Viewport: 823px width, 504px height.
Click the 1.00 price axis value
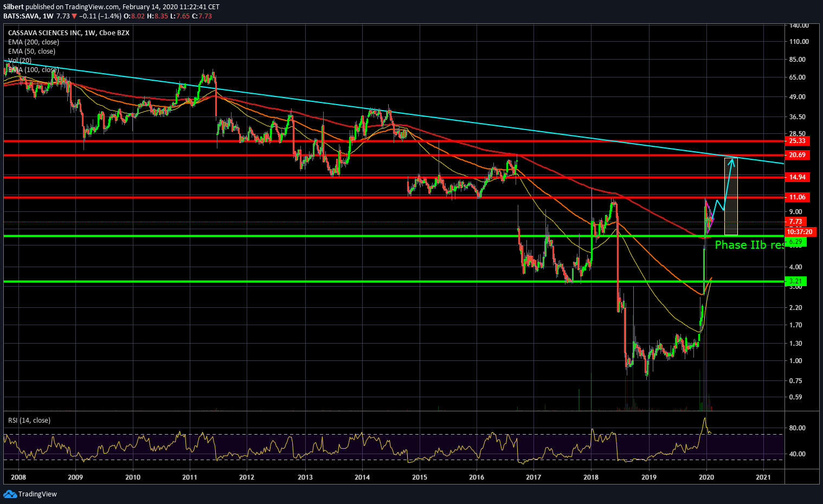click(796, 361)
